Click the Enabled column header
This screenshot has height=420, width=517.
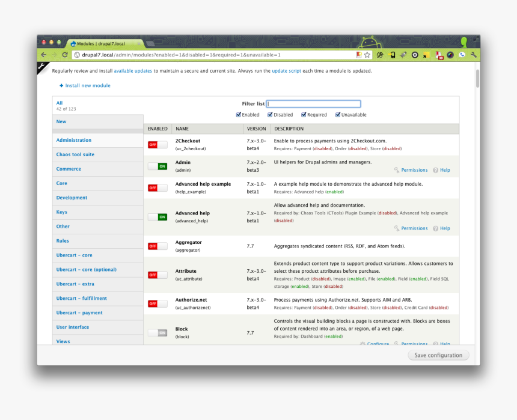[x=158, y=129]
